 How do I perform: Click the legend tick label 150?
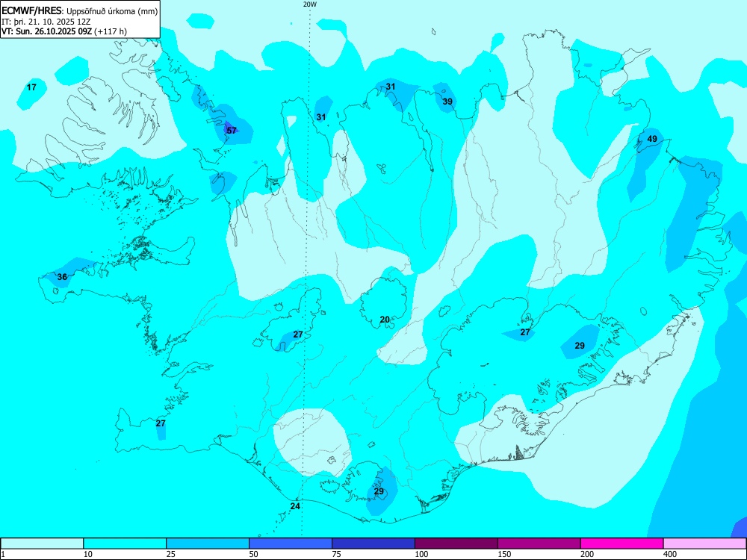(x=504, y=554)
